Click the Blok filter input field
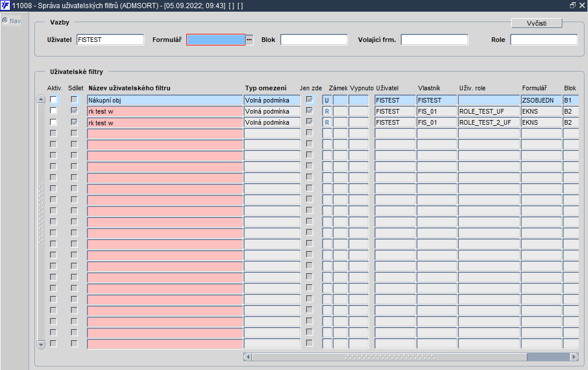The width and height of the screenshot is (588, 370). tap(314, 40)
